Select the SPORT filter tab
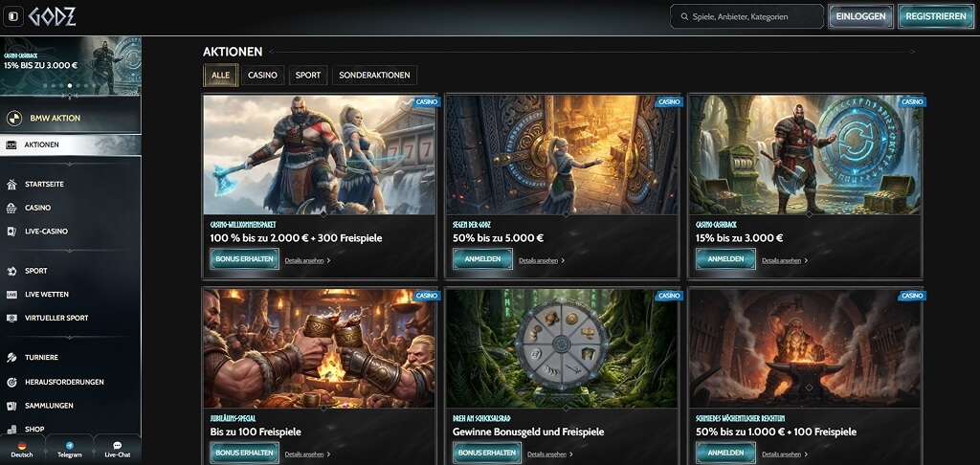The width and height of the screenshot is (980, 465). [x=308, y=75]
